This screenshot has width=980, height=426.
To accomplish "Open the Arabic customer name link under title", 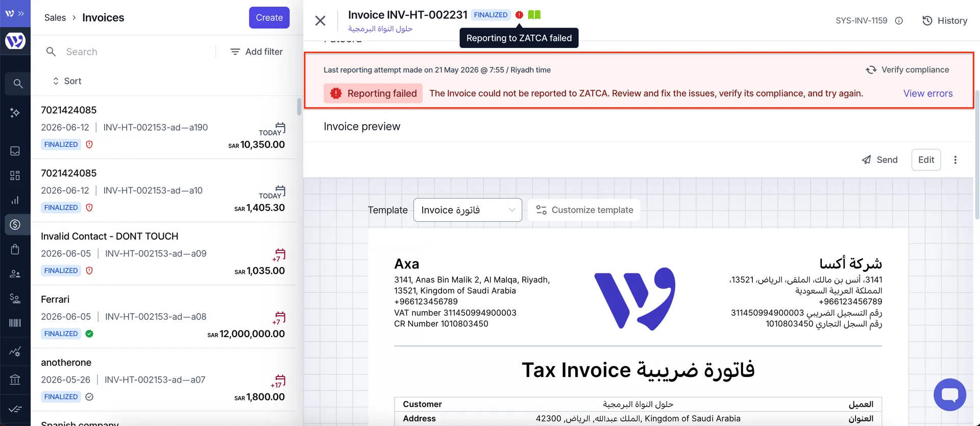I will (x=380, y=29).
